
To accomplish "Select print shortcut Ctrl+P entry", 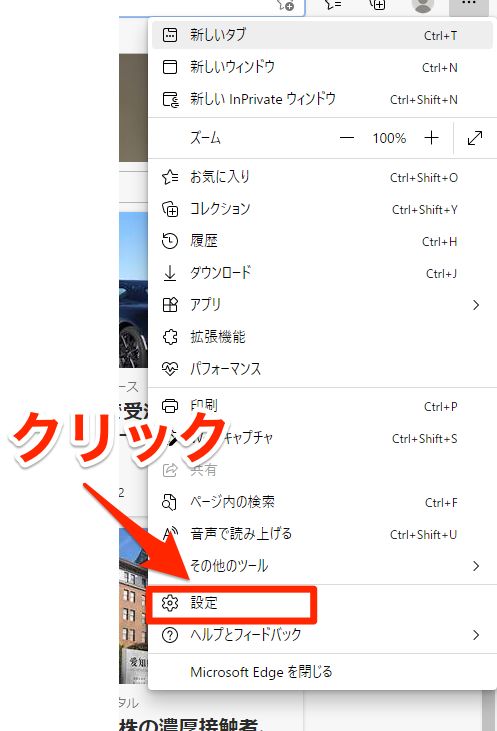I will [x=322, y=407].
